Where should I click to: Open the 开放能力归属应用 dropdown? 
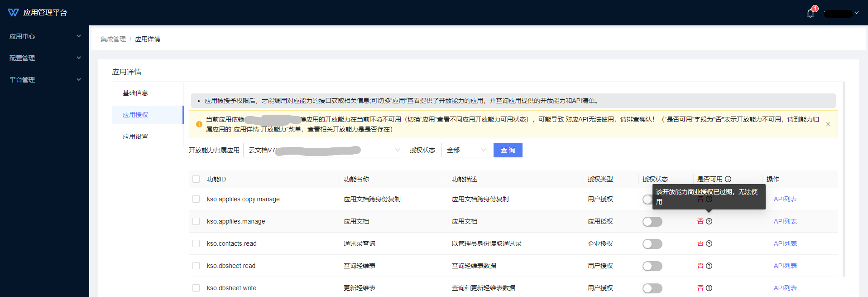tap(324, 150)
